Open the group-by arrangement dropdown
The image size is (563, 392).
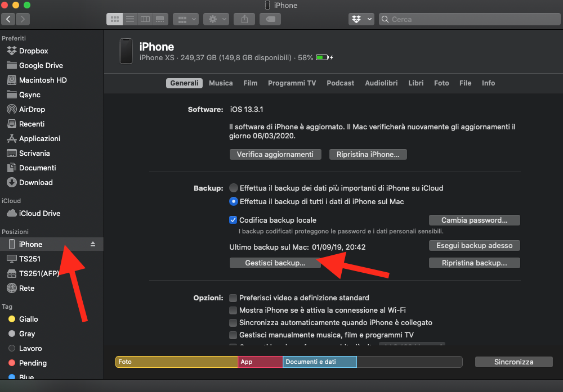pyautogui.click(x=186, y=19)
